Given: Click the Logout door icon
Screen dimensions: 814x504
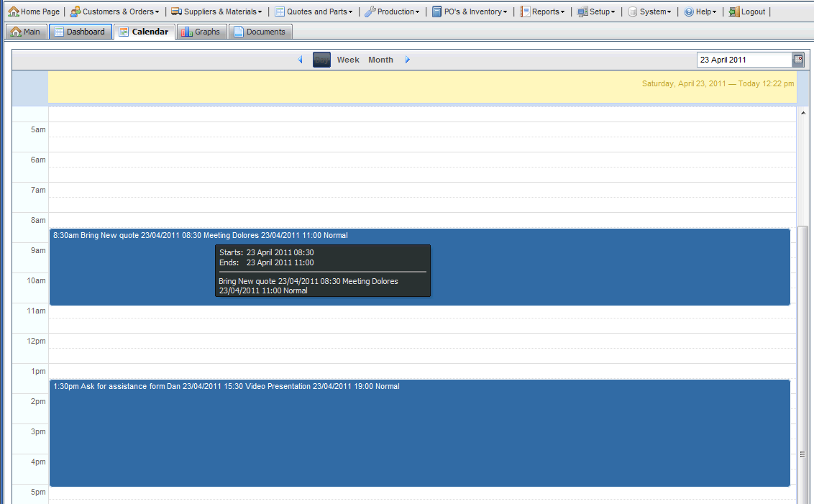Looking at the screenshot, I should (x=734, y=12).
